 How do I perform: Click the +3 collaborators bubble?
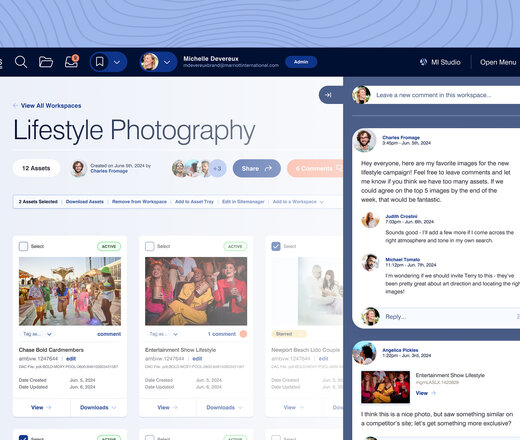pos(218,168)
